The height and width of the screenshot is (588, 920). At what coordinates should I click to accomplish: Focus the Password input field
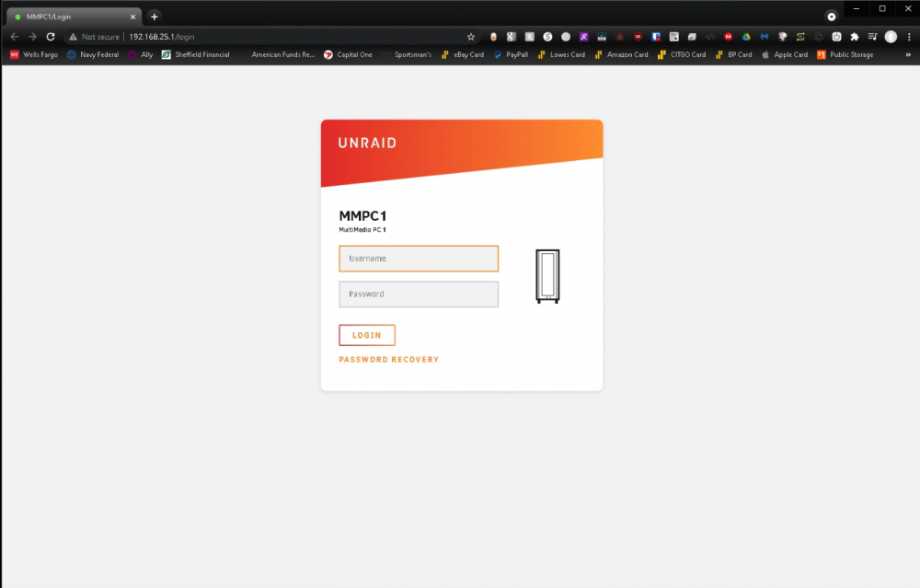point(419,294)
